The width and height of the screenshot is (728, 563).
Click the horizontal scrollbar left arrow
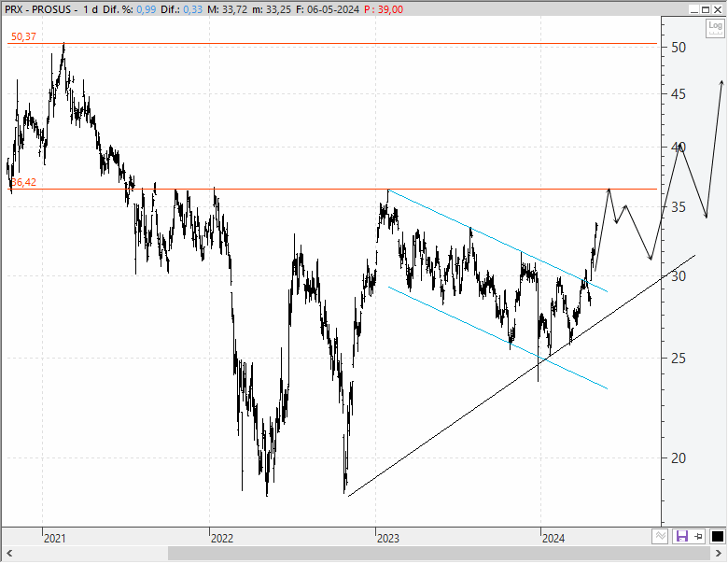coord(8,554)
